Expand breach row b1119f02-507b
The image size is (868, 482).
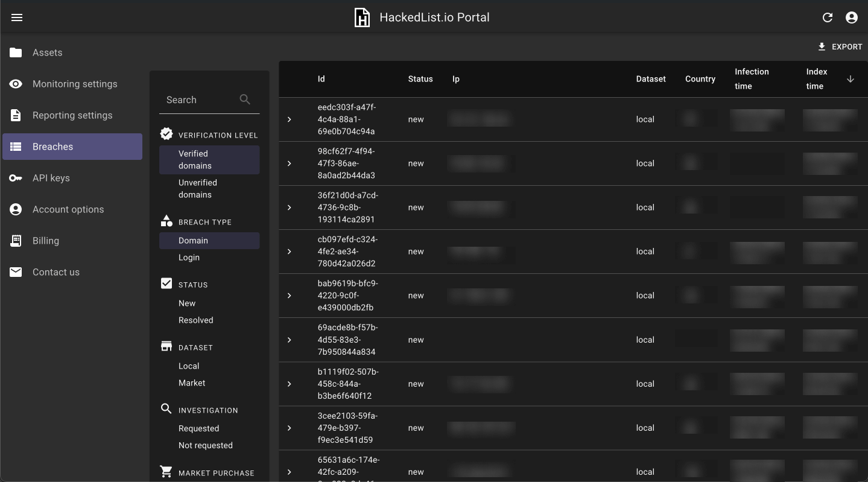pyautogui.click(x=290, y=384)
